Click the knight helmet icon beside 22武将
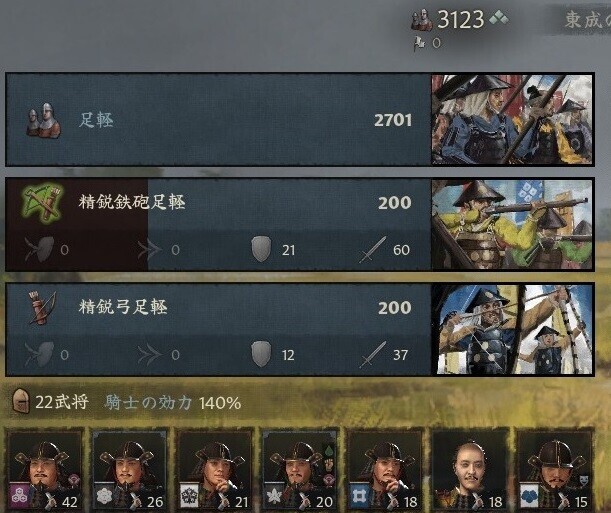This screenshot has height=513, width=611. click(21, 401)
